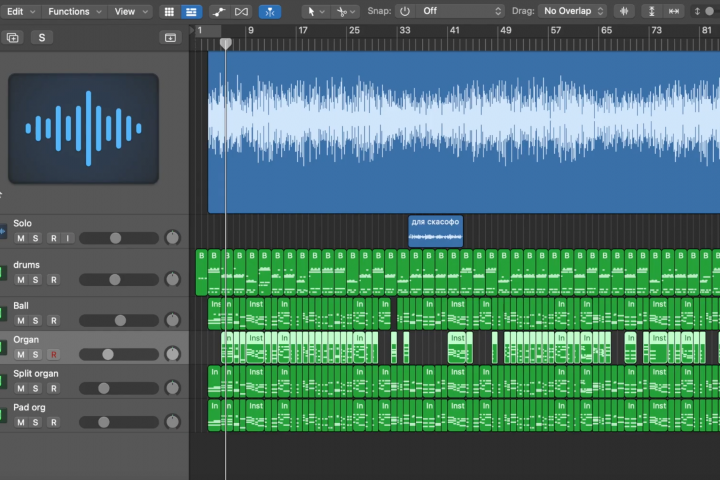Click the vertical zoom arrows icon

(x=697, y=11)
